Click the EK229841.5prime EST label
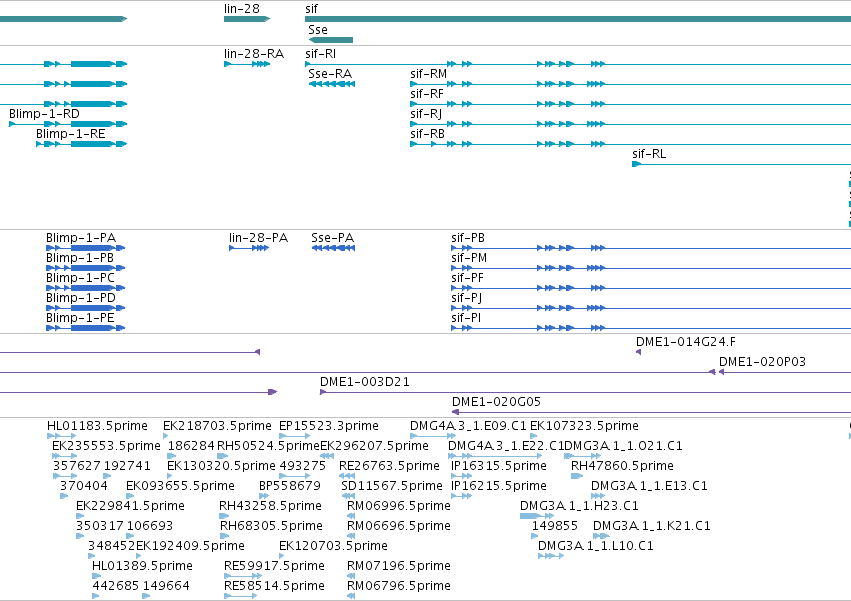Viewport: 851px width, 601px height. point(130,505)
